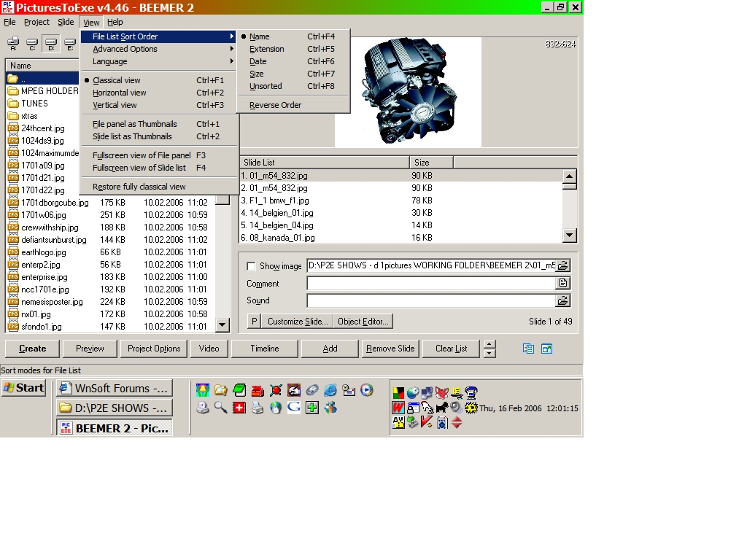Click the up stepper arrow next to Clear List

[489, 344]
